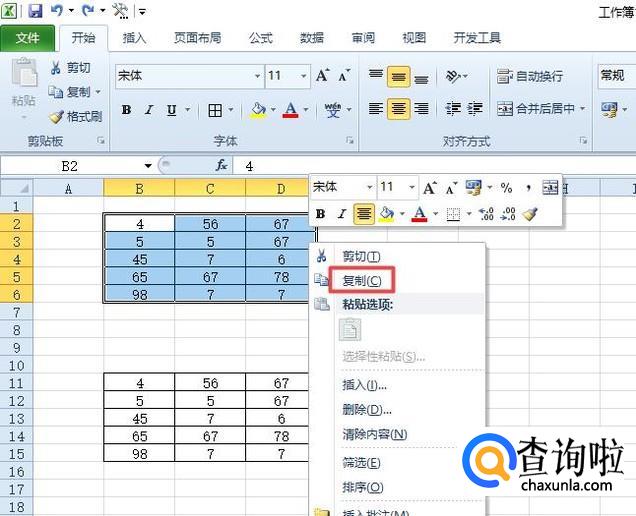Expand the 对齐方式 group dialog launcher
Image resolution: width=636 pixels, height=516 pixels.
coord(583,140)
